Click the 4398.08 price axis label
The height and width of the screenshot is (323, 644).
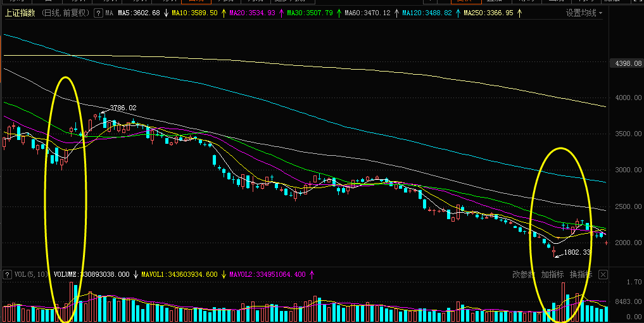(x=628, y=63)
